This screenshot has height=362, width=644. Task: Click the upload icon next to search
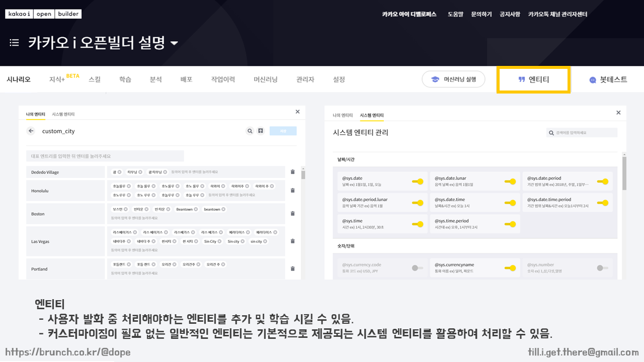[261, 131]
